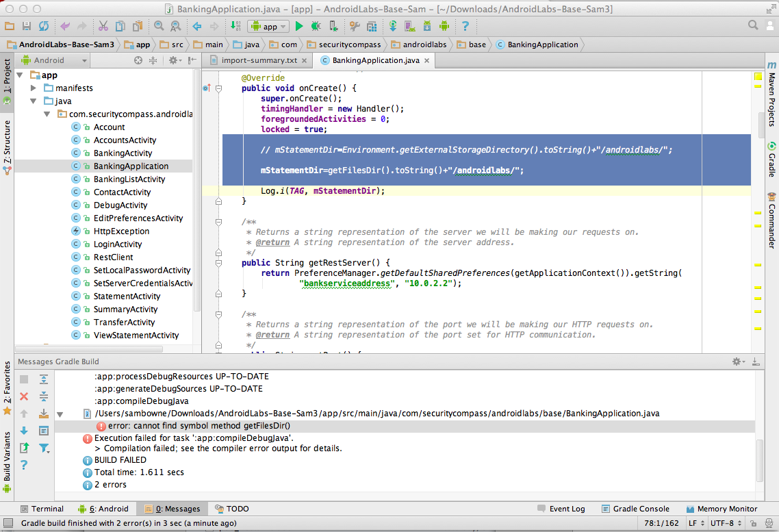
Task: Click the Synchronize refresh icon in toolbar
Action: click(x=44, y=26)
